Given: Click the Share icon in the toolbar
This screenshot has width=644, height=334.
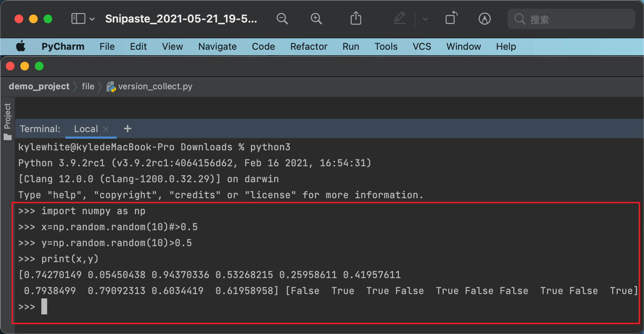Looking at the screenshot, I should pos(356,18).
